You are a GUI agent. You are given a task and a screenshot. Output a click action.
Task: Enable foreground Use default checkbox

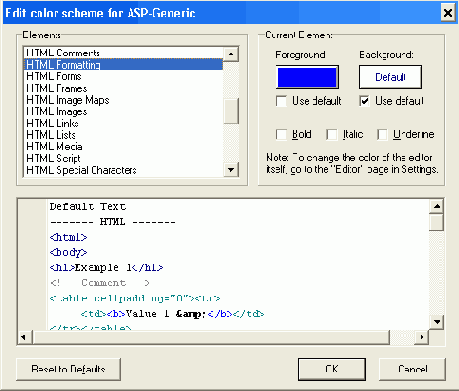(x=281, y=101)
